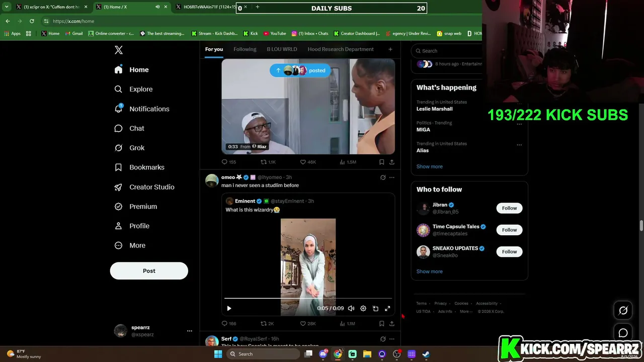The width and height of the screenshot is (644, 362).
Task: Share the Riaz video post
Action: [392, 162]
